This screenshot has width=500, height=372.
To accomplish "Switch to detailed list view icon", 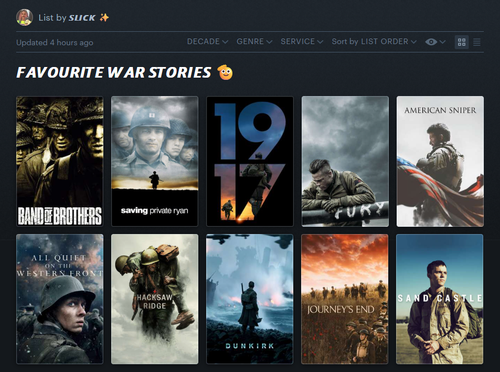I will [477, 42].
